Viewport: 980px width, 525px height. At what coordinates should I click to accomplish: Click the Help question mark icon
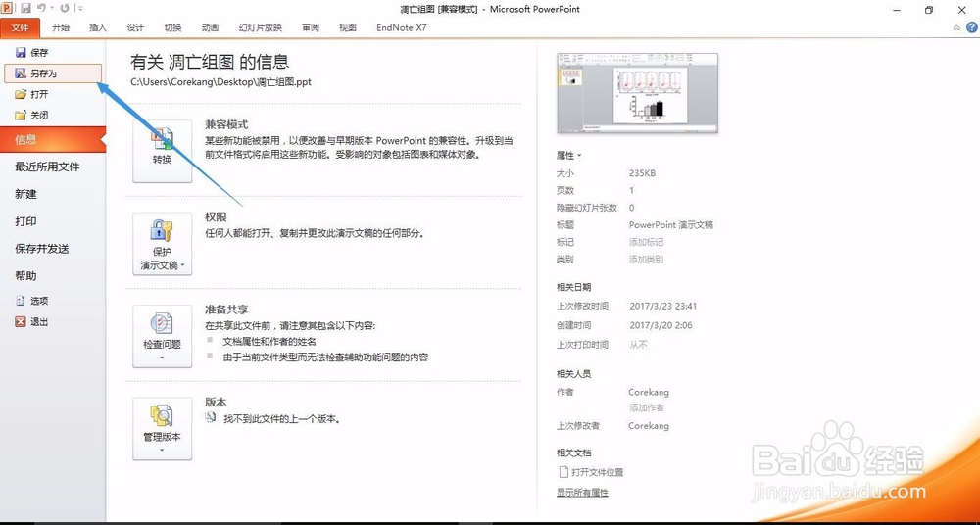click(x=972, y=27)
